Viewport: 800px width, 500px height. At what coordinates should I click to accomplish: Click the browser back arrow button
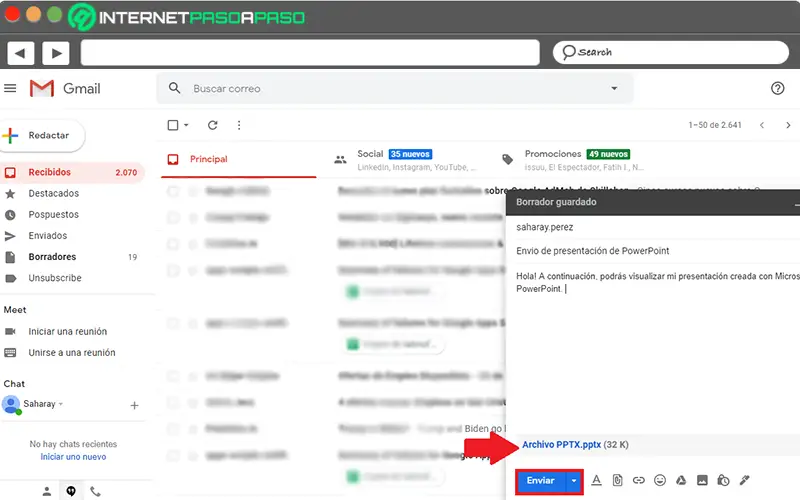pyautogui.click(x=20, y=53)
